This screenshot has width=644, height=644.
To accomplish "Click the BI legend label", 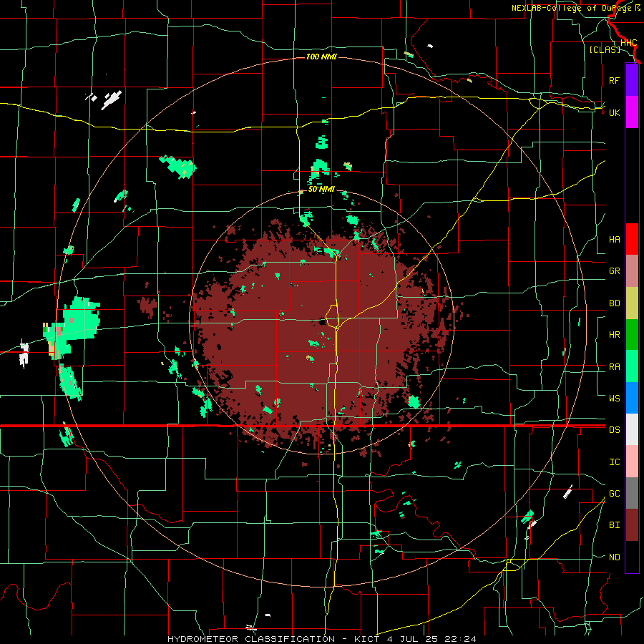I will point(614,525).
